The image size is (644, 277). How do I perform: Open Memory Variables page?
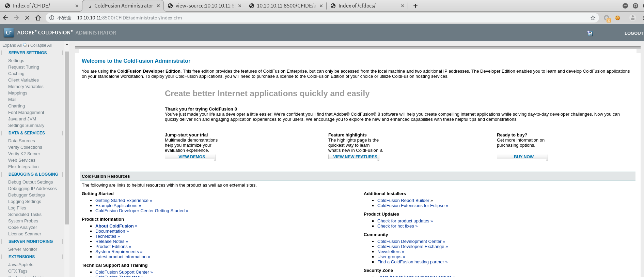(x=26, y=87)
